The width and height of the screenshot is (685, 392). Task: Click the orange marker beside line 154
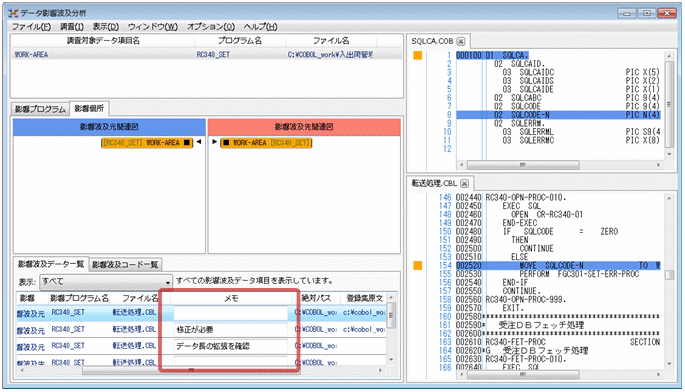[x=418, y=265]
